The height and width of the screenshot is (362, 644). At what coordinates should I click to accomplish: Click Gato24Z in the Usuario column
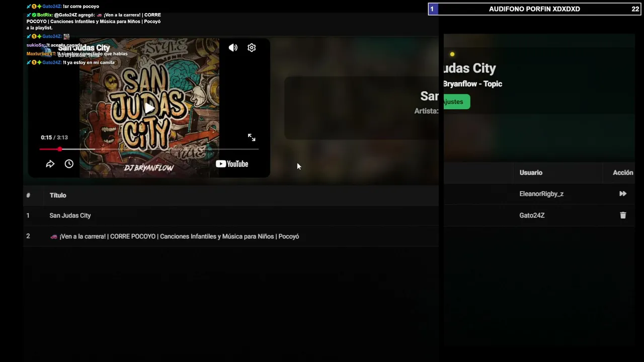tap(532, 215)
